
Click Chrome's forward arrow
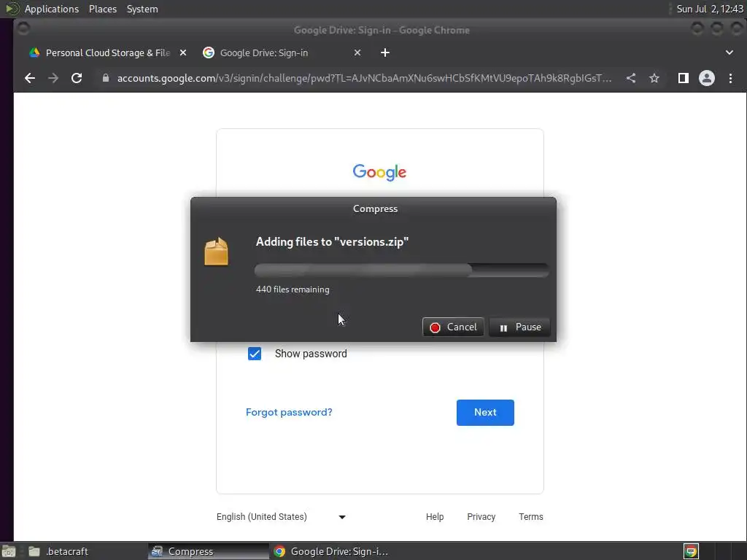[x=53, y=78]
